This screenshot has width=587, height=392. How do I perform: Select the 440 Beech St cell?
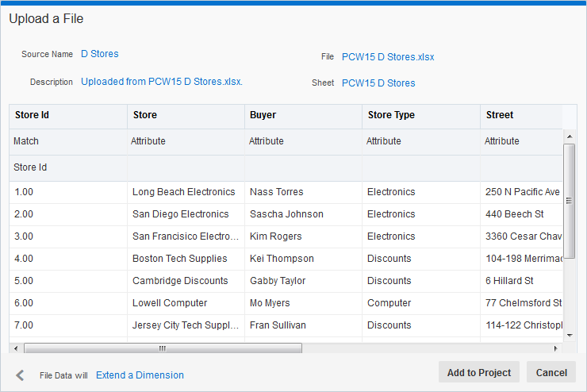[x=521, y=214]
